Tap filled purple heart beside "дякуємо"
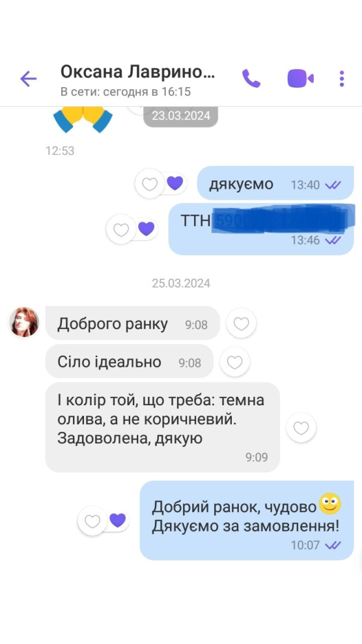Viewport: 362px width, 644px height. click(175, 183)
